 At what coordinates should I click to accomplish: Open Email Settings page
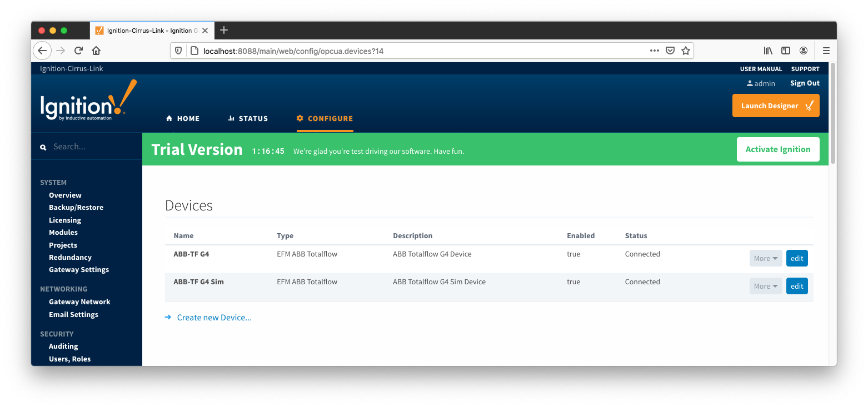[x=73, y=314]
